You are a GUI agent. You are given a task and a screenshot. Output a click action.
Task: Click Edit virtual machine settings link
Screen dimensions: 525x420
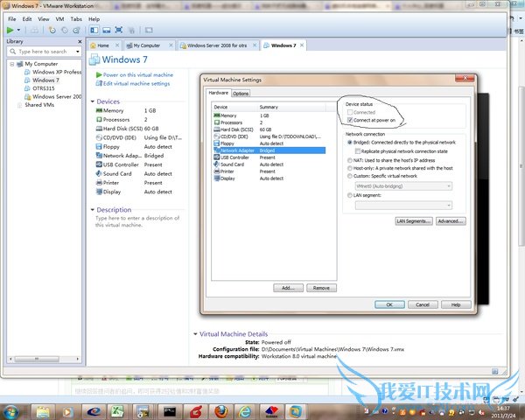[133, 83]
